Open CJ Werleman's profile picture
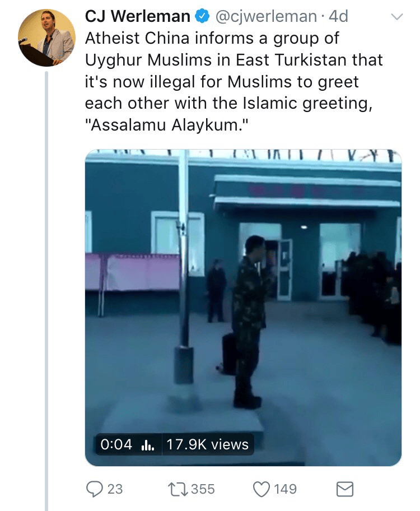Screen dimensions: 420x511 (x=46, y=38)
